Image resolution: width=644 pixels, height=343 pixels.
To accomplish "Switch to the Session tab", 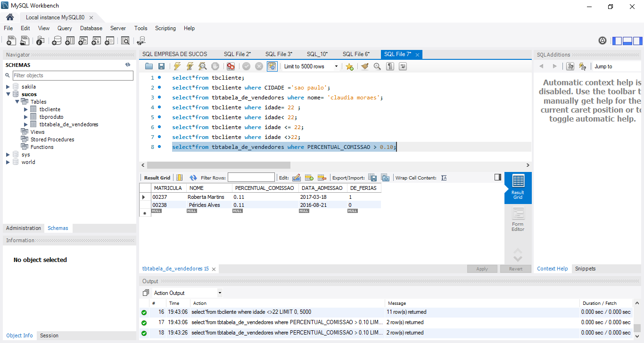I will 49,335.
